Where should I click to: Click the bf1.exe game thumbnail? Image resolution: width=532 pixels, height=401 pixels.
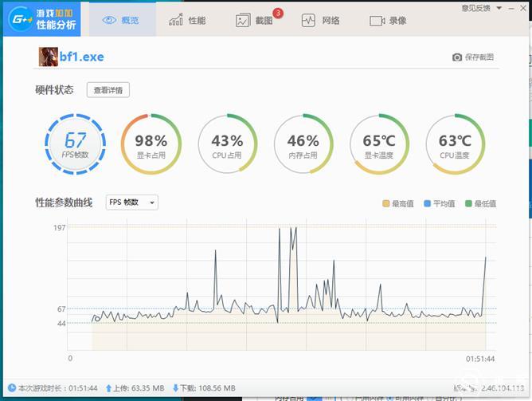click(x=48, y=57)
